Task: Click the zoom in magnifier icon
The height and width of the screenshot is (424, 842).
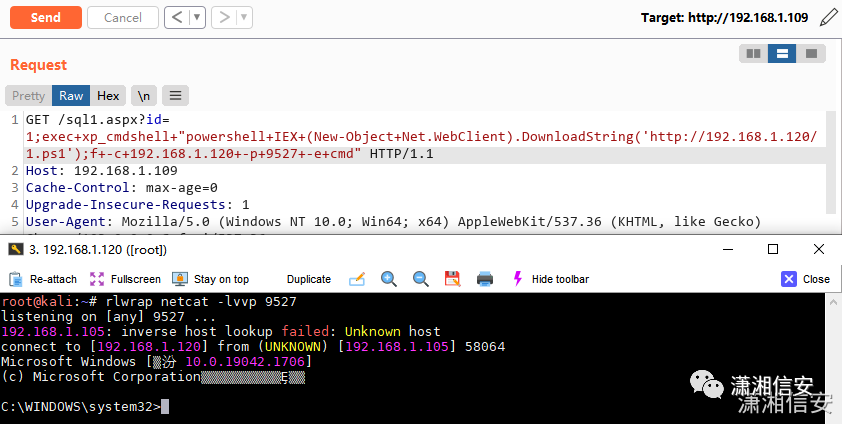Action: click(389, 279)
